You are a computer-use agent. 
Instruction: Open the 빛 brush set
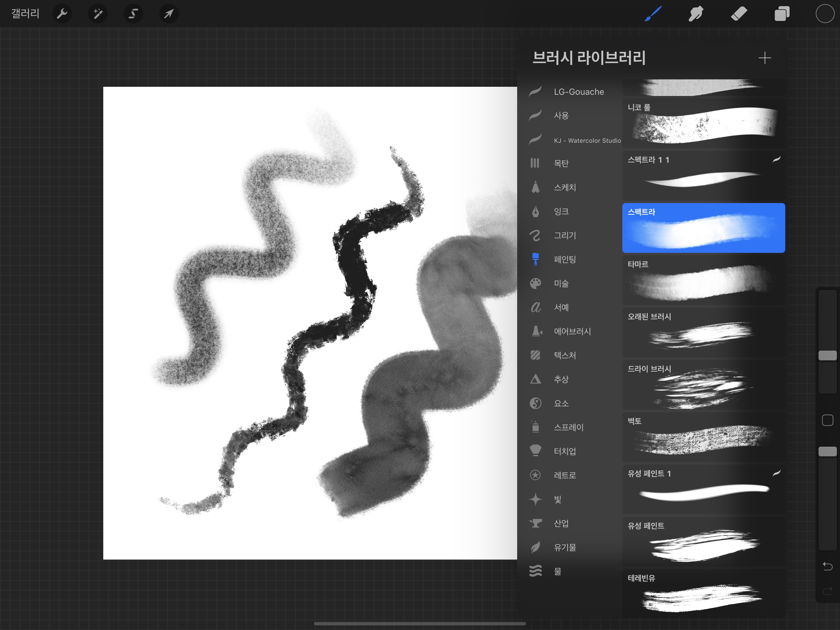(570, 499)
